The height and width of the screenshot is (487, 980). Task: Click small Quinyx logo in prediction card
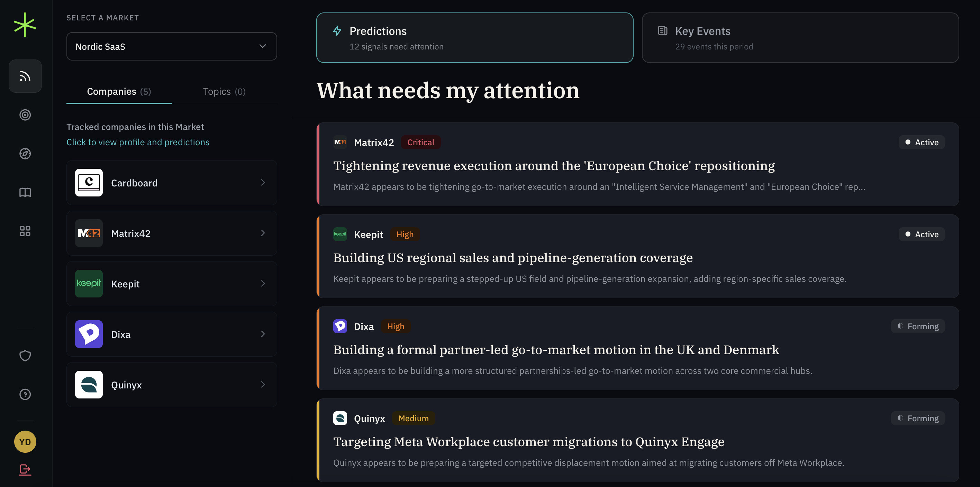coord(340,418)
